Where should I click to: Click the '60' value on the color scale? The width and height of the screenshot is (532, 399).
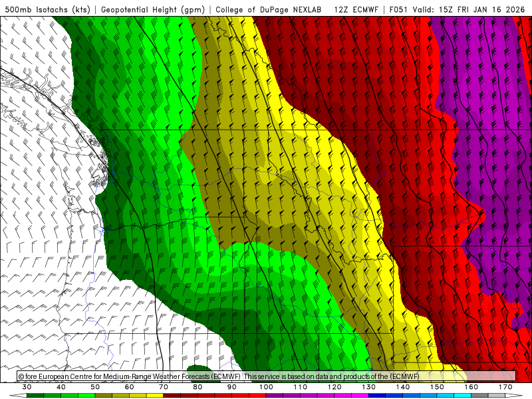[x=129, y=387]
